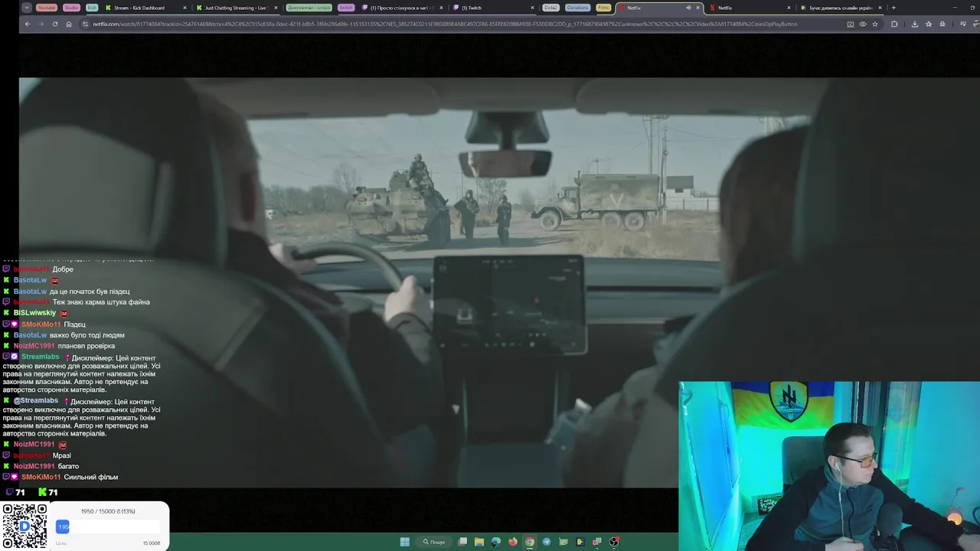The height and width of the screenshot is (551, 980).
Task: Click the donation goal progress bar
Action: point(107,527)
